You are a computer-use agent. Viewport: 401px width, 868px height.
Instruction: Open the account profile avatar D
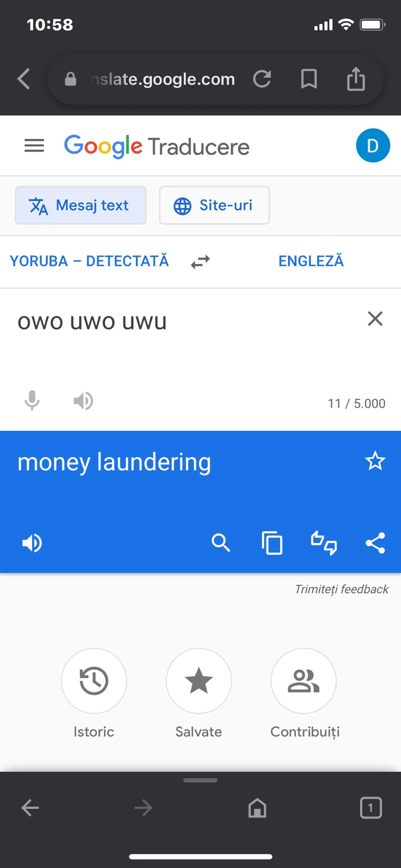[x=373, y=146]
